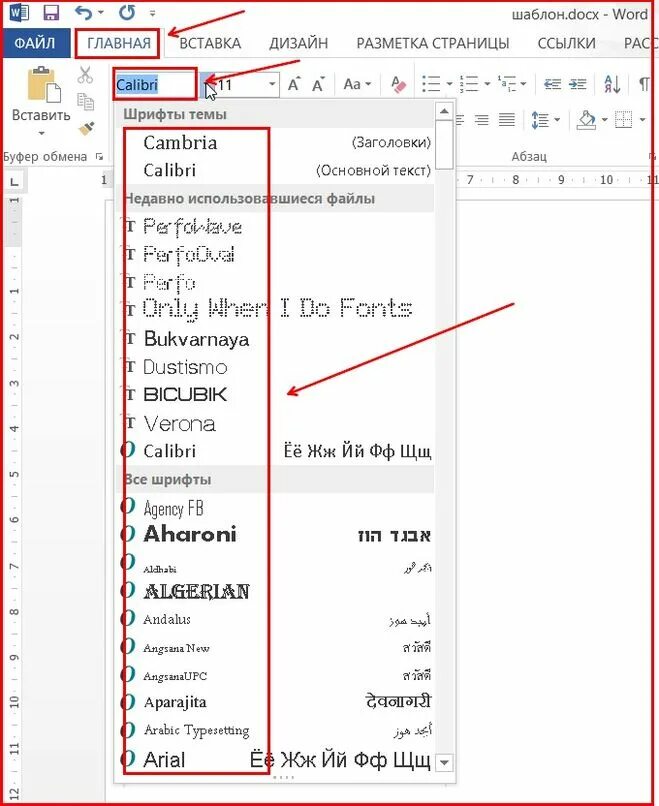Screen dimensions: 659x806
Task: Click the Borders grid icon
Action: click(624, 120)
